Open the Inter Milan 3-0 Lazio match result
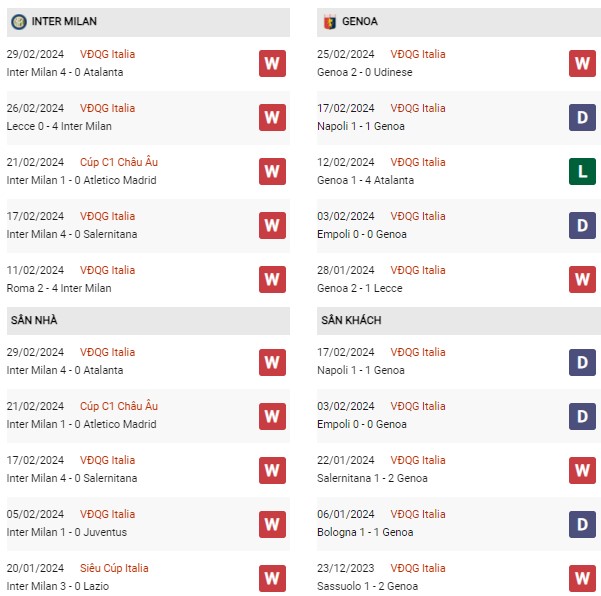601x596 pixels. pos(58,586)
